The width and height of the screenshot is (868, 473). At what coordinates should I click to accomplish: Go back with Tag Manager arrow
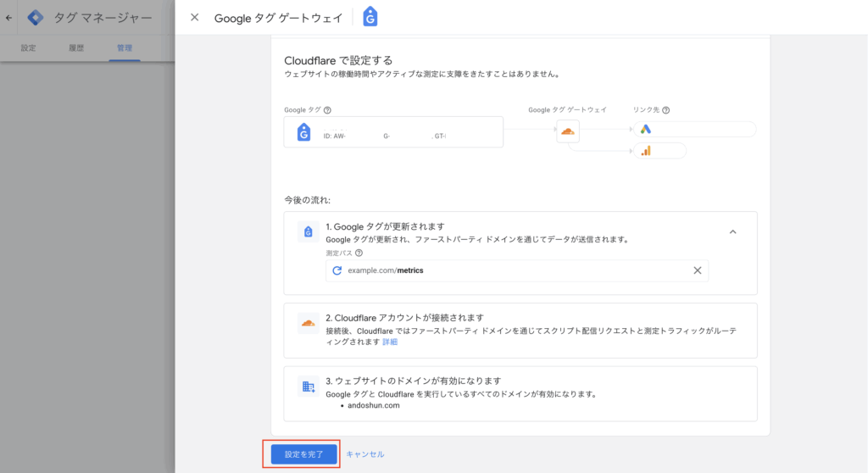8,18
